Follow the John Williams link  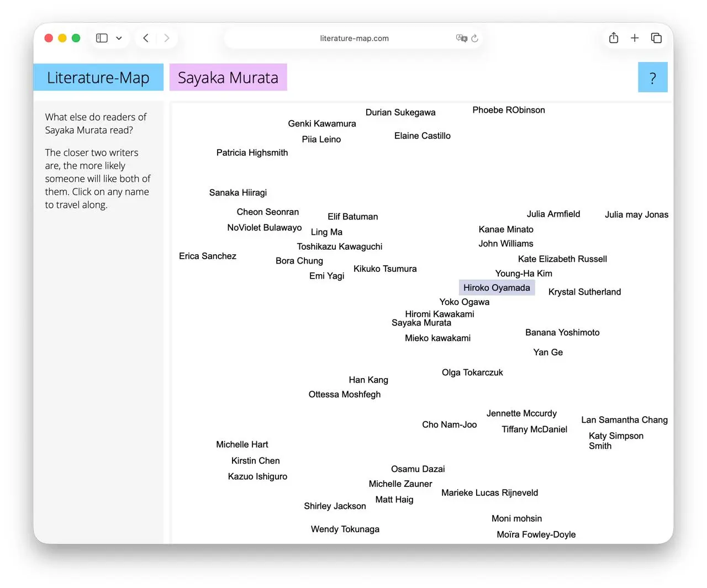[x=506, y=243]
